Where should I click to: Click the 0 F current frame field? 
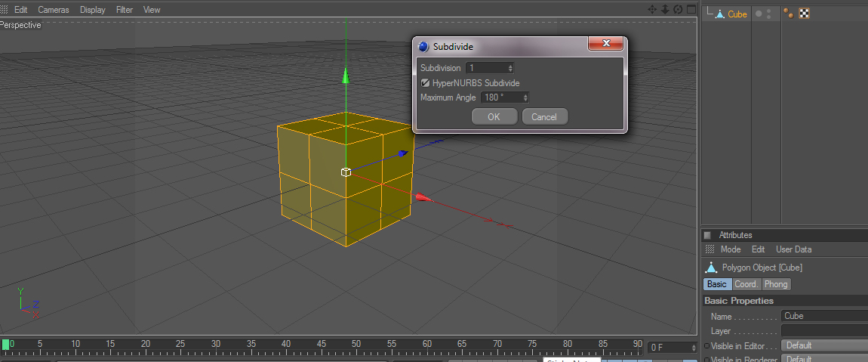(x=672, y=348)
